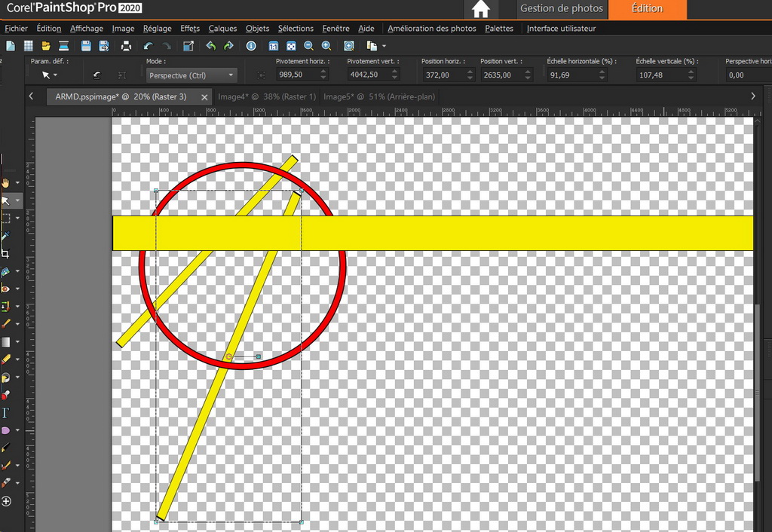Image resolution: width=772 pixels, height=532 pixels.
Task: Open the Effets menu
Action: [x=190, y=29]
